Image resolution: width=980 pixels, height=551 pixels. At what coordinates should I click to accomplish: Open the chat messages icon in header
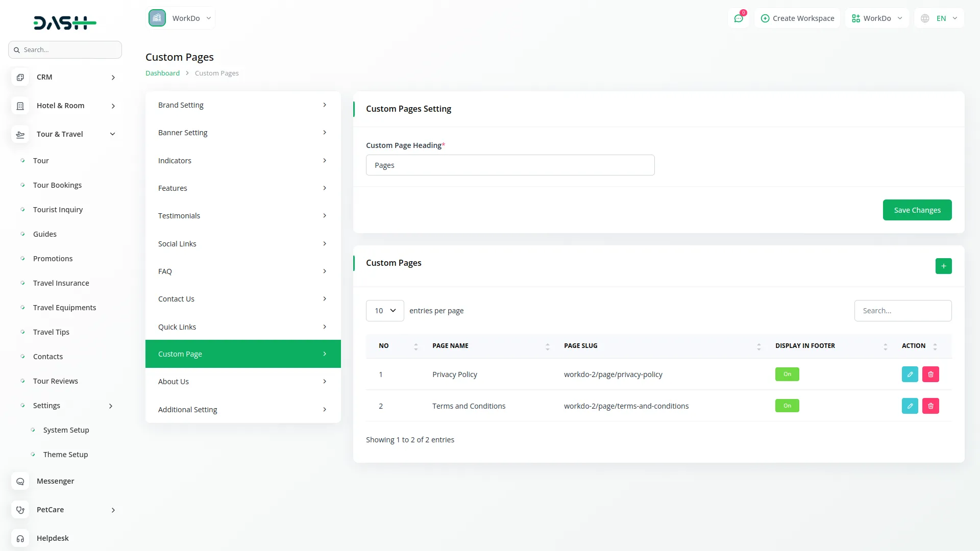click(738, 18)
